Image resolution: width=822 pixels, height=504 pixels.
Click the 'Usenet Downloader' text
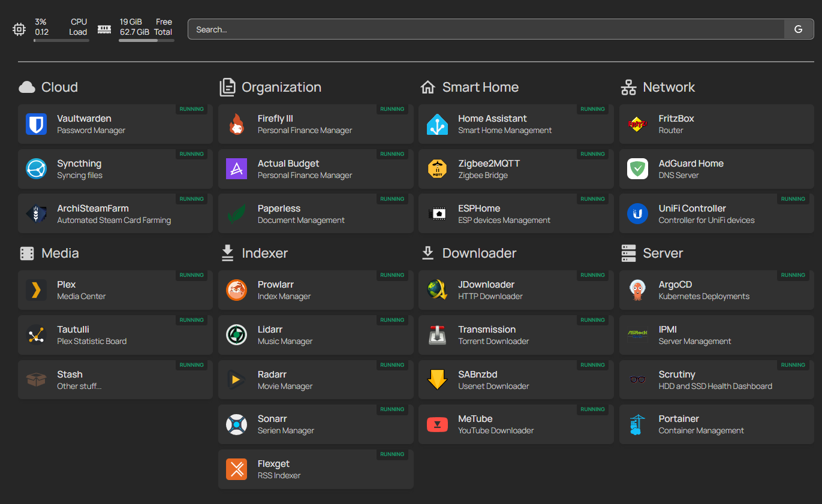pos(493,387)
